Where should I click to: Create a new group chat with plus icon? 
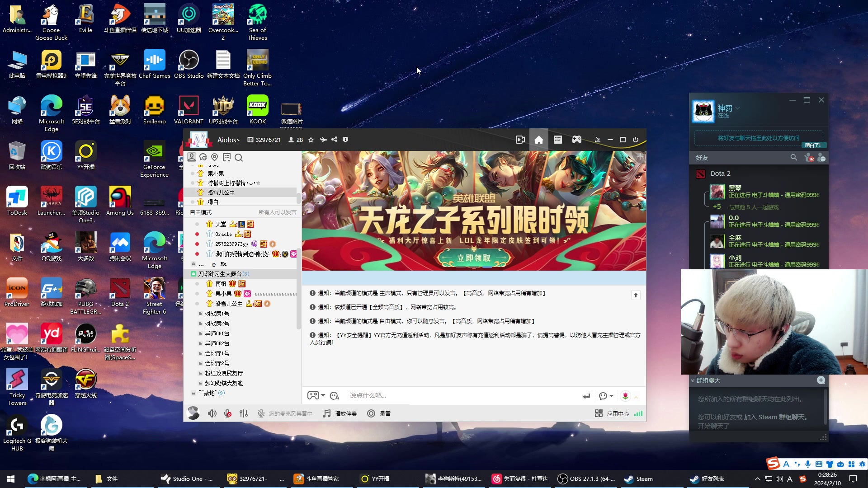(x=821, y=380)
